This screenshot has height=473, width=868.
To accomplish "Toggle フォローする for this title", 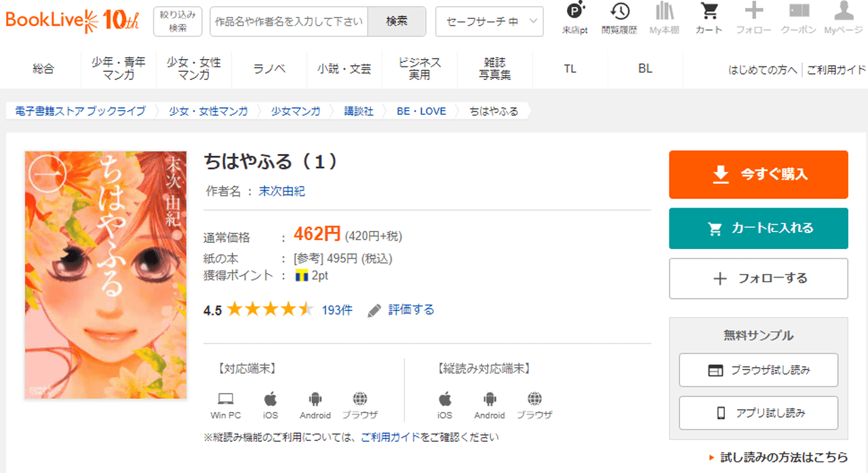I will [758, 279].
